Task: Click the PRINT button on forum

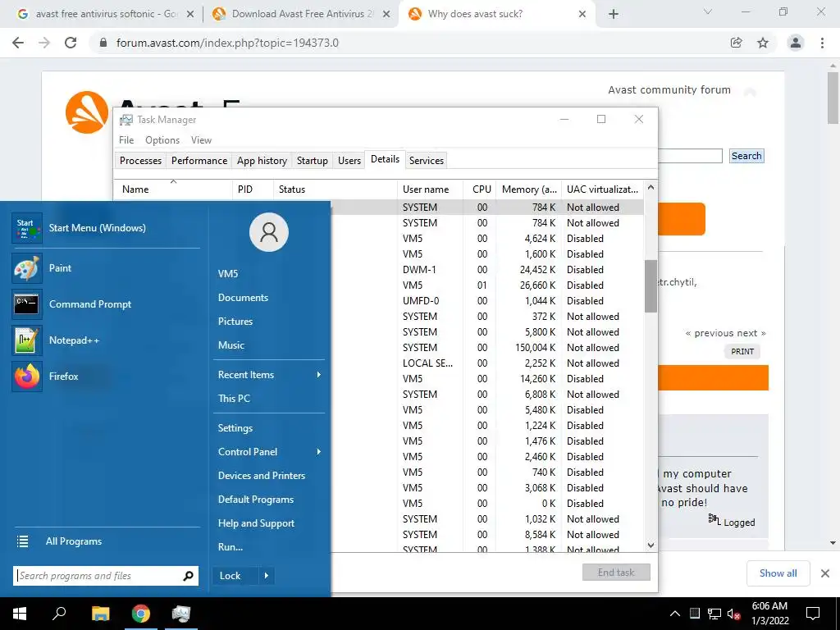Action: click(x=742, y=351)
